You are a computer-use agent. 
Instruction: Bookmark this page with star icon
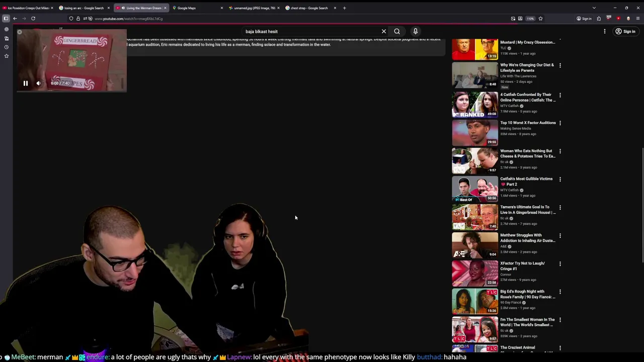(x=540, y=19)
